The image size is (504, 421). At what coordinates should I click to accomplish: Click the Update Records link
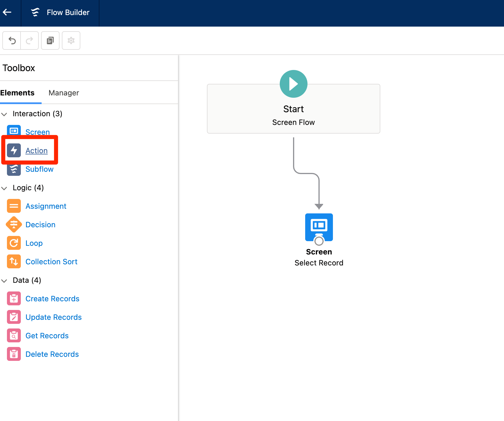click(x=53, y=317)
